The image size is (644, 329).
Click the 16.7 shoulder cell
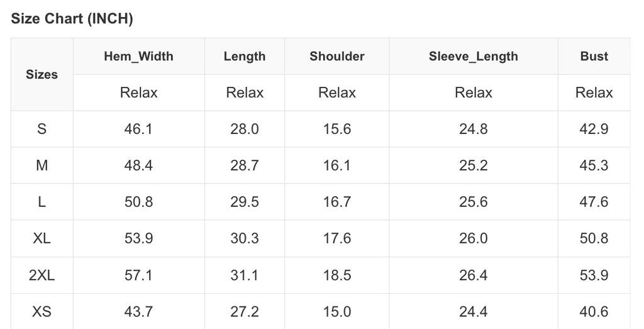pyautogui.click(x=337, y=202)
